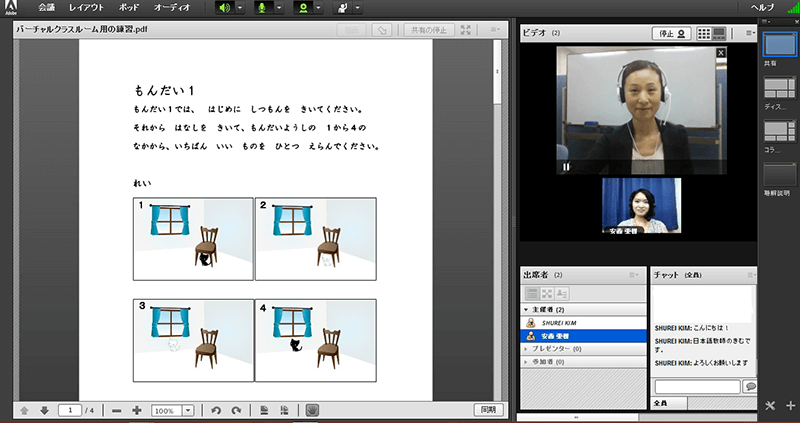Collapse the 主催者 group

point(527,311)
